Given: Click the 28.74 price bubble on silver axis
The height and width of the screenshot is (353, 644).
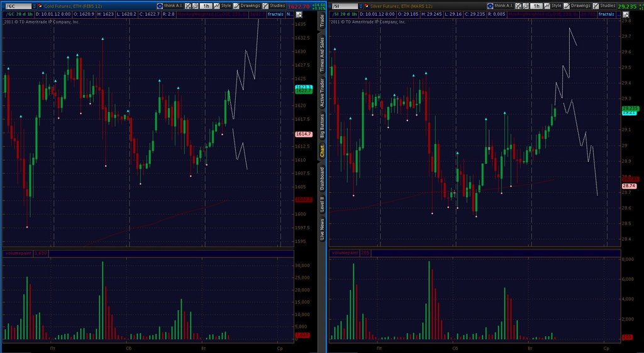Looking at the screenshot, I should tap(629, 186).
